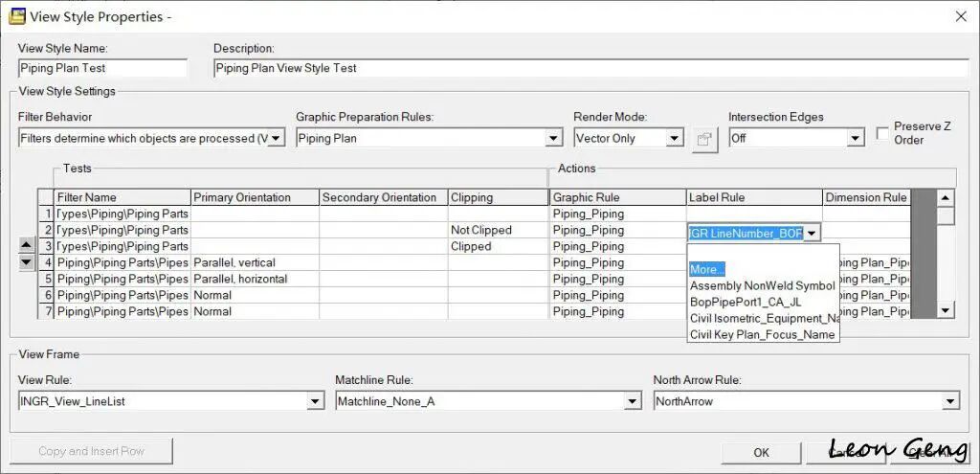Select row 4 header in the table

46,262
